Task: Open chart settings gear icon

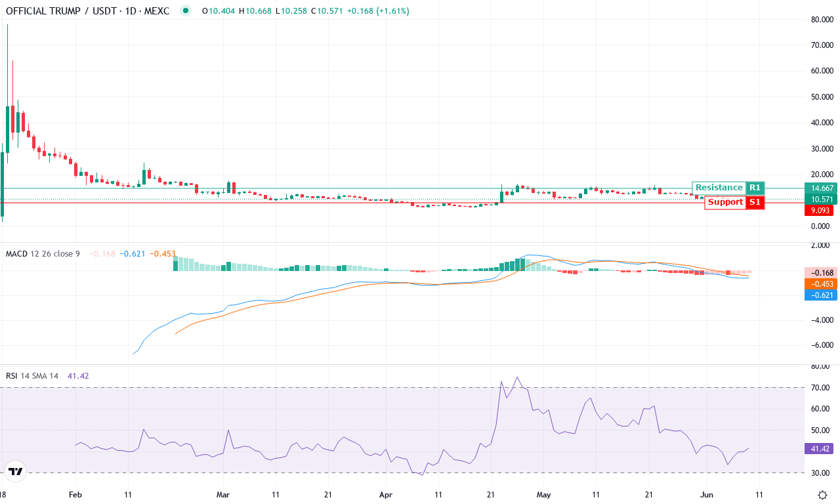Action: point(822,494)
